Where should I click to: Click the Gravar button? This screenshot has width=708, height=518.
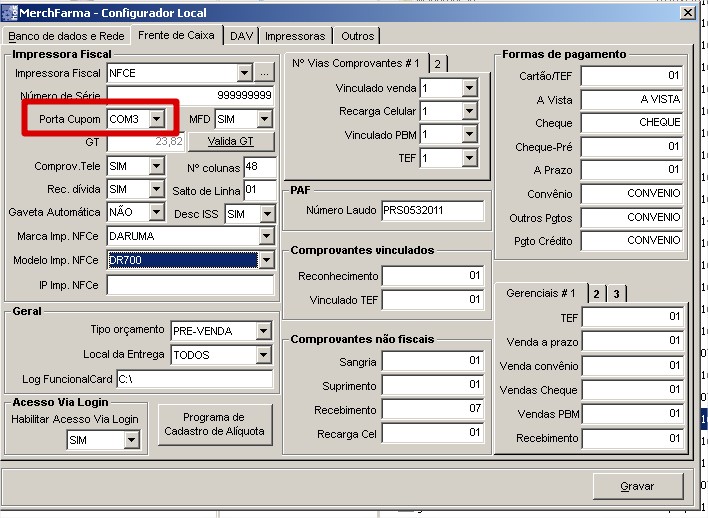[x=636, y=486]
